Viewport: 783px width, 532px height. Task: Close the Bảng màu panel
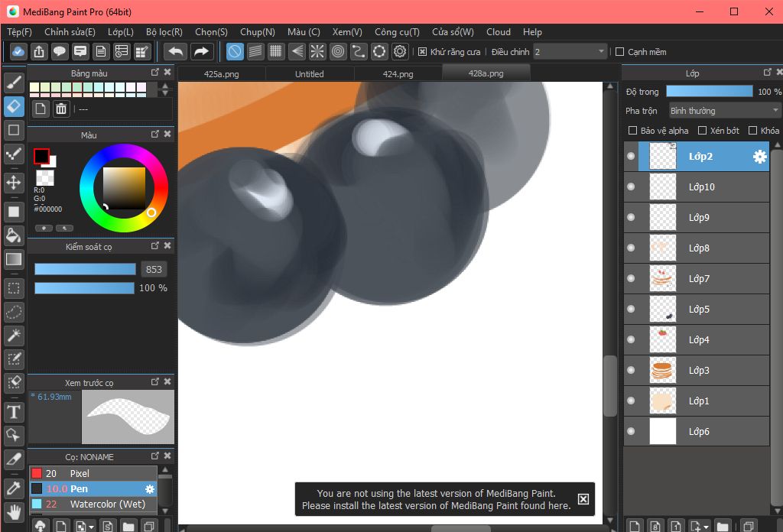[x=167, y=73]
